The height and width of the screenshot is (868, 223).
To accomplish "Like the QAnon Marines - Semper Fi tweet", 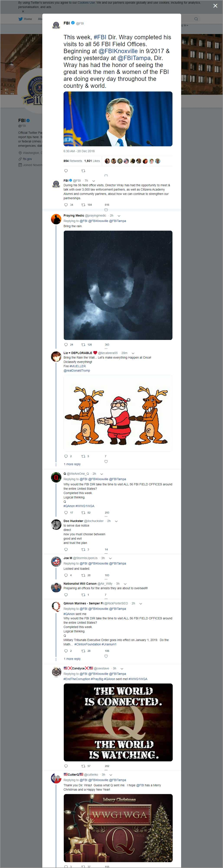I will (x=106, y=656).
